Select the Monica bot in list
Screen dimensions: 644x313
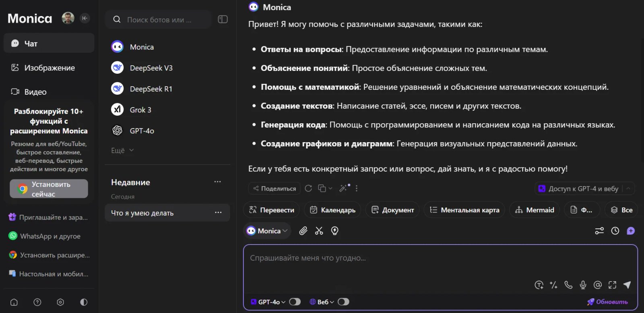[x=167, y=47]
